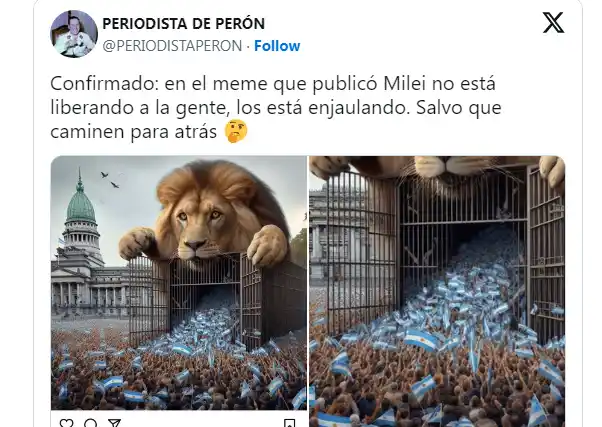
Task: Open the left lion meme image
Action: (x=179, y=283)
